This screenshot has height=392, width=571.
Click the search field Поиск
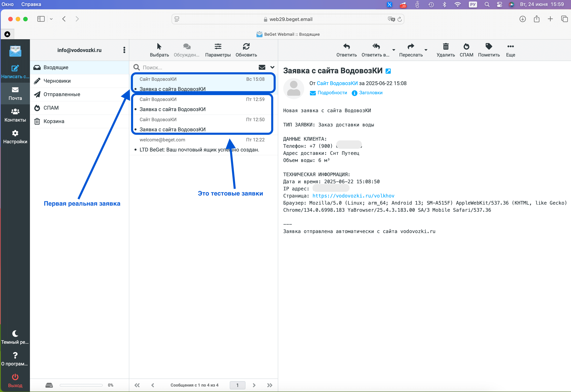[197, 68]
